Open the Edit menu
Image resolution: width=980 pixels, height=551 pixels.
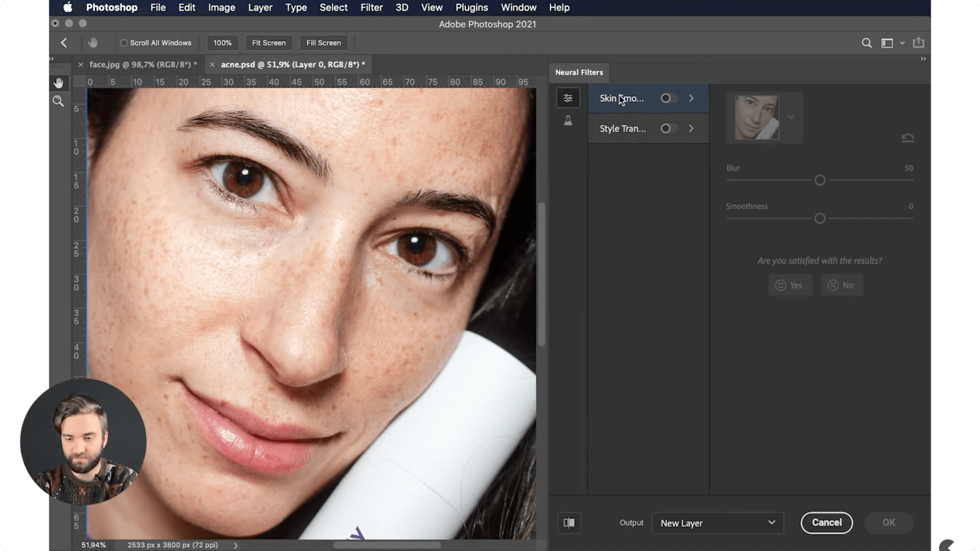187,8
